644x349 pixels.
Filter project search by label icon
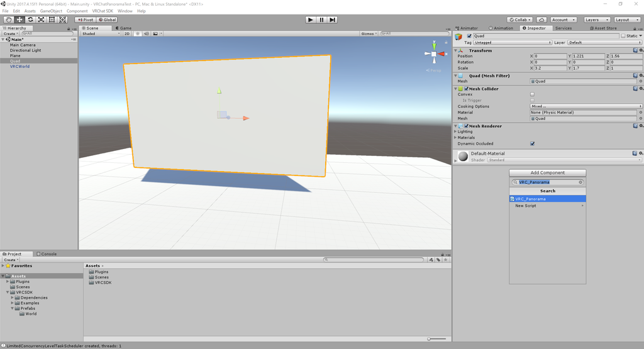[x=438, y=260]
